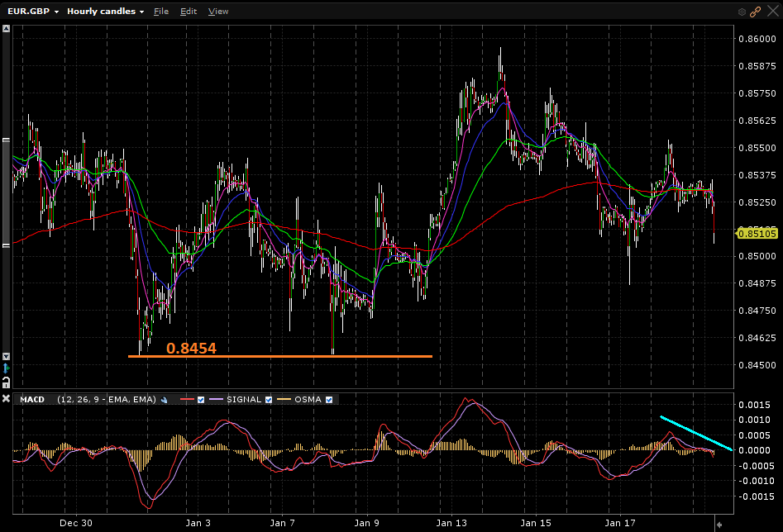Click the vertical scale up arrow
783x532 pixels.
(x=6, y=28)
